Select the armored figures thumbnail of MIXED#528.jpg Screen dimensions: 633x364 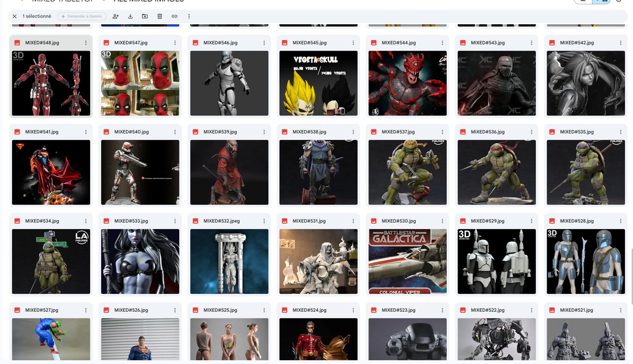586,262
